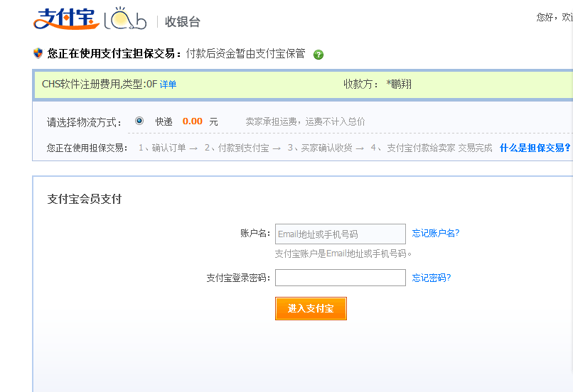
Task: Open the 详单 order details link
Action: pyautogui.click(x=168, y=85)
